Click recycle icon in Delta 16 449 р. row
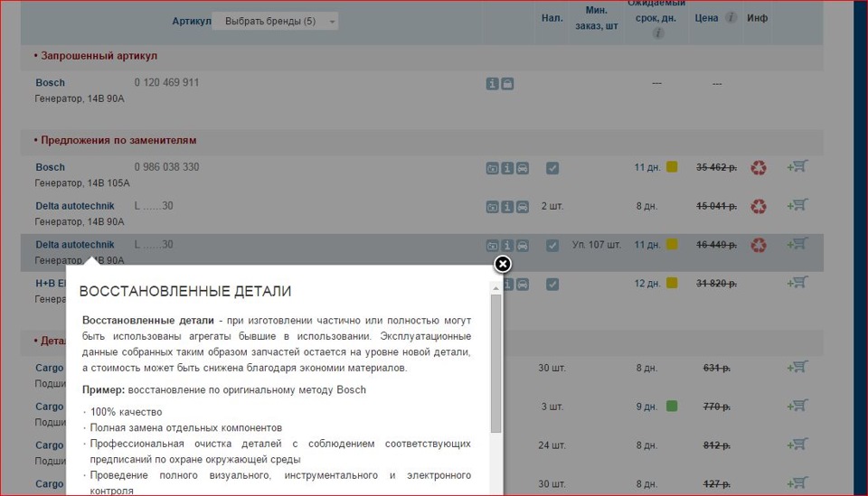Viewport: 868px width, 496px height. 759,245
